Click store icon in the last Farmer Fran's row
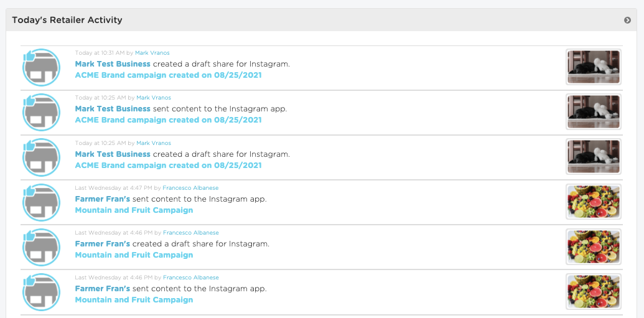644x318 pixels. [x=41, y=292]
